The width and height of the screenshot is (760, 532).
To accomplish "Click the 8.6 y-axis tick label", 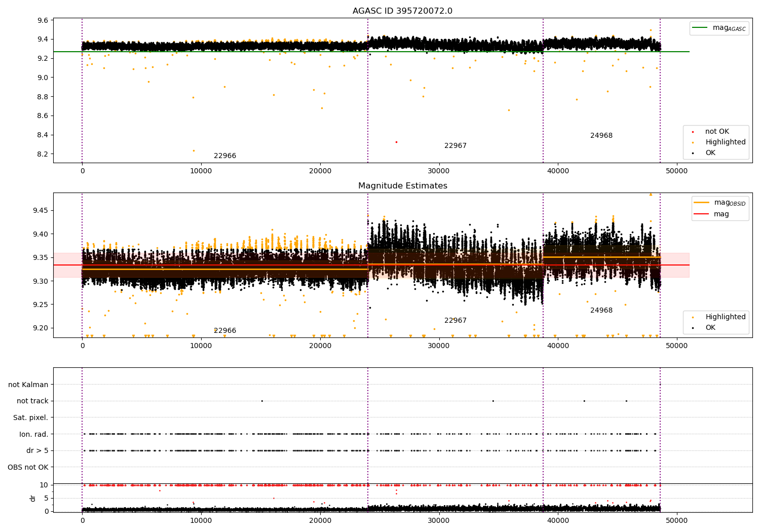I will pyautogui.click(x=43, y=116).
